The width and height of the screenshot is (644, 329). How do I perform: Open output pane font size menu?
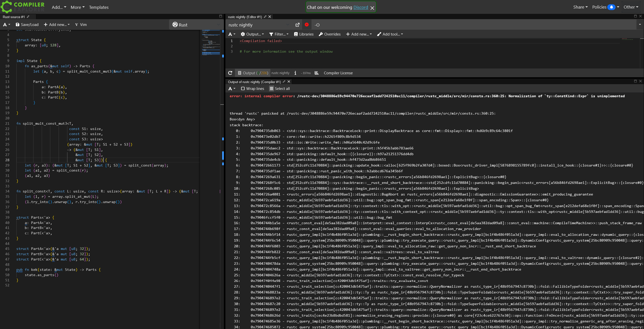point(232,88)
